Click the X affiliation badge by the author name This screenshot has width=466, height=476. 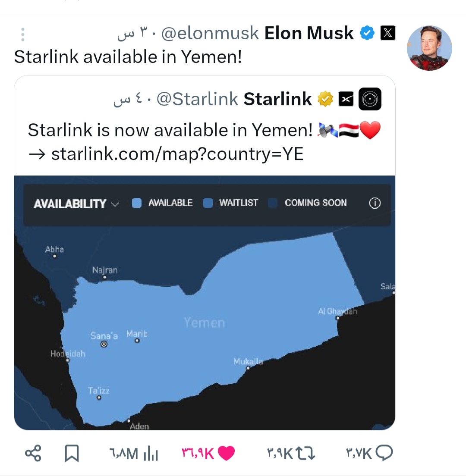(388, 33)
